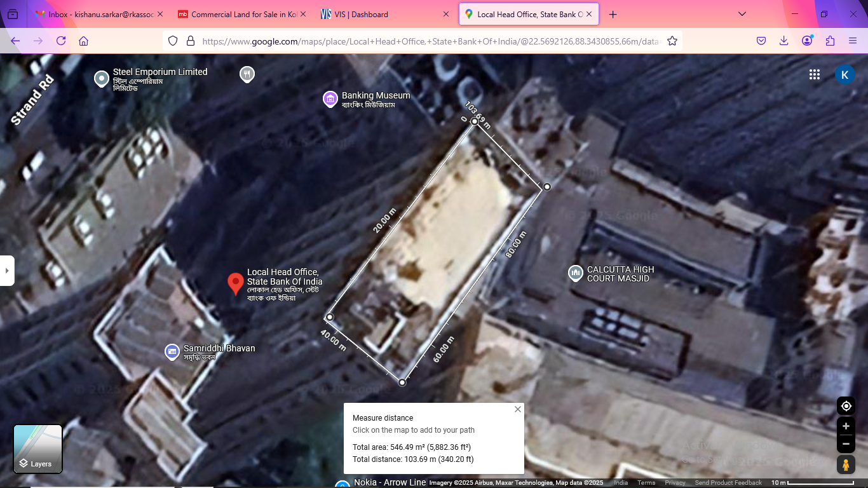Expand the collapsed side panel arrow
This screenshot has width=868, height=488.
tap(7, 271)
